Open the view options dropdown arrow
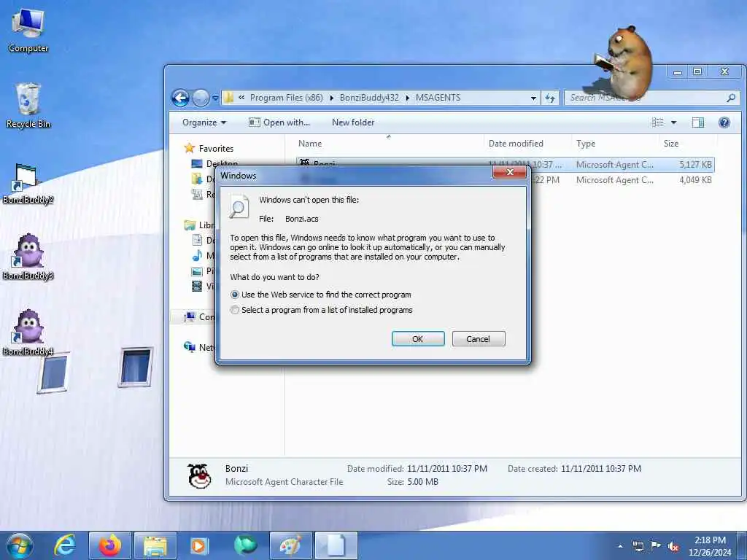Screen dimensions: 747x560 [673, 122]
